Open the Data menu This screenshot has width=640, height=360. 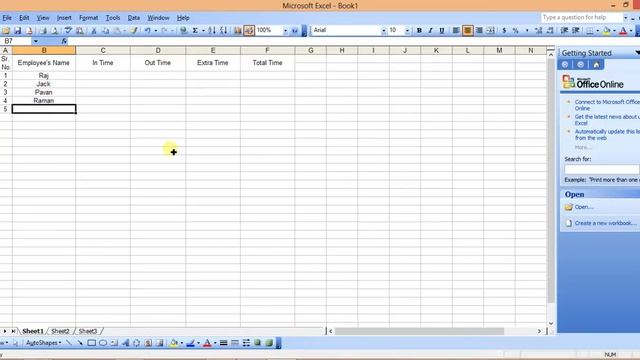click(133, 18)
